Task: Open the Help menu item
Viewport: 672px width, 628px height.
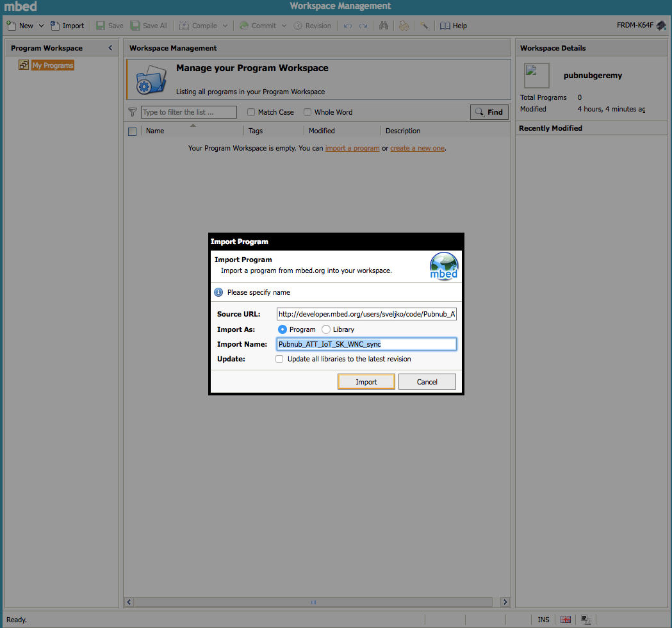Action: pyautogui.click(x=454, y=26)
